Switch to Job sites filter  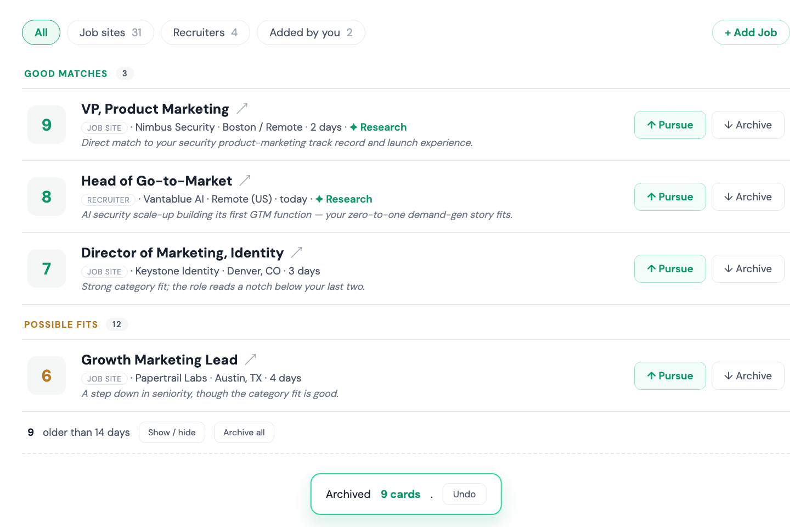click(x=110, y=32)
